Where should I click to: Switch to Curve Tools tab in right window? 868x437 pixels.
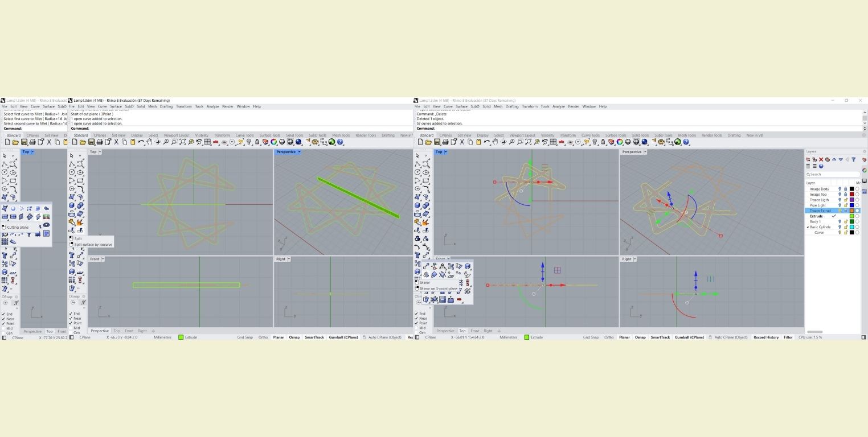(591, 135)
